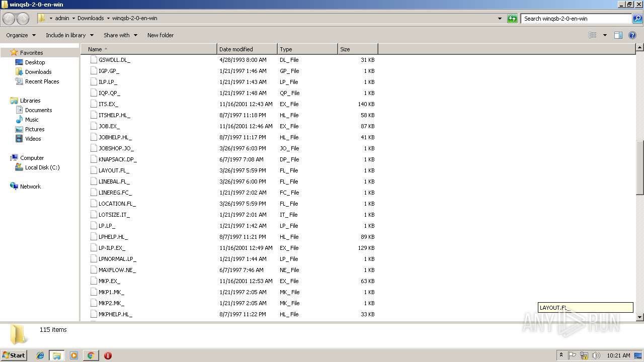The height and width of the screenshot is (362, 644).
Task: Open the Music library
Action: click(x=32, y=120)
